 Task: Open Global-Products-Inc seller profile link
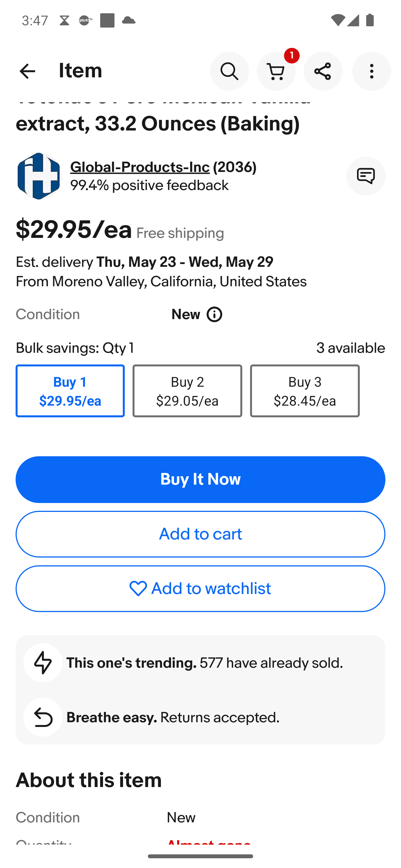140,167
